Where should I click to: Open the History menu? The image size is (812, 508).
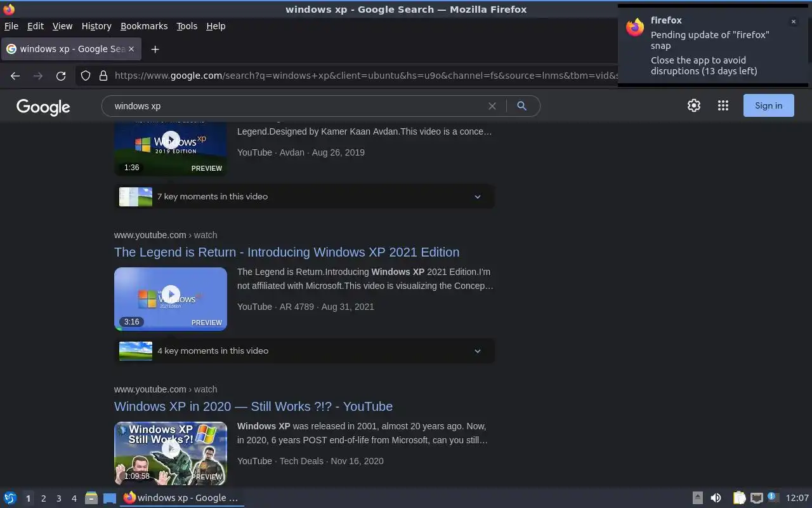click(x=96, y=26)
